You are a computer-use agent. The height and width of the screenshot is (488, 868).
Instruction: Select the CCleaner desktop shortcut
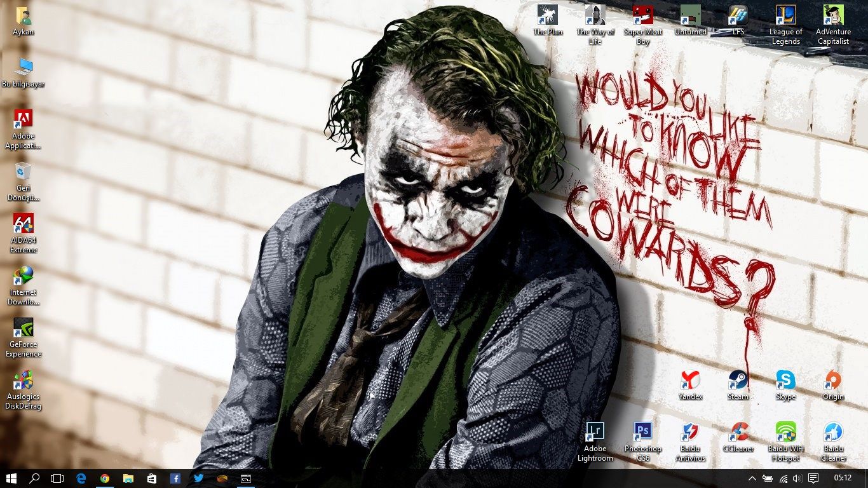point(738,438)
